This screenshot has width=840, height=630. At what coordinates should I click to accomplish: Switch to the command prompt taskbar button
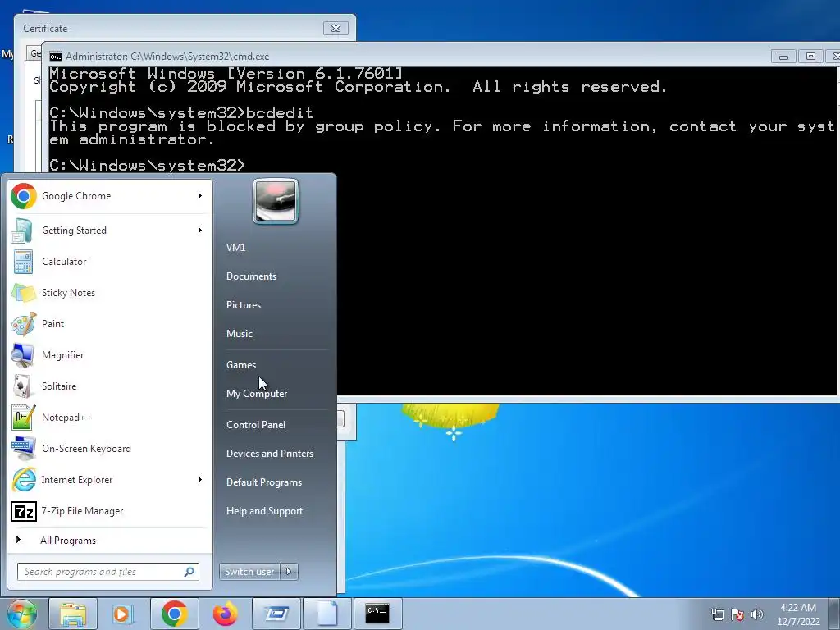(x=377, y=614)
